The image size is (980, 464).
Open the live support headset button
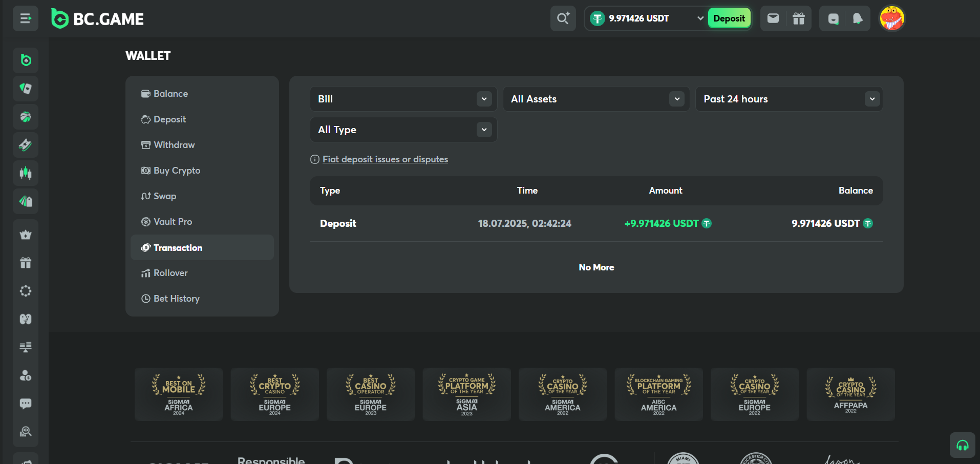coord(963,445)
